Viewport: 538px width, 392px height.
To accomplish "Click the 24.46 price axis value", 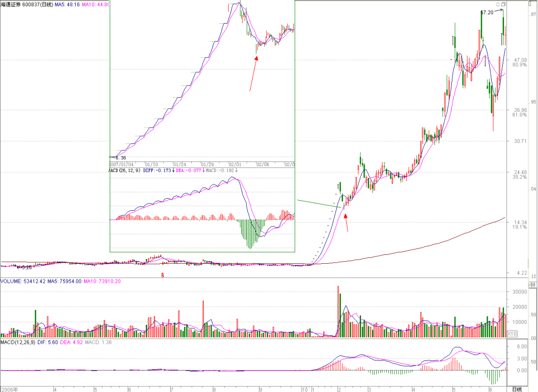I will point(520,172).
